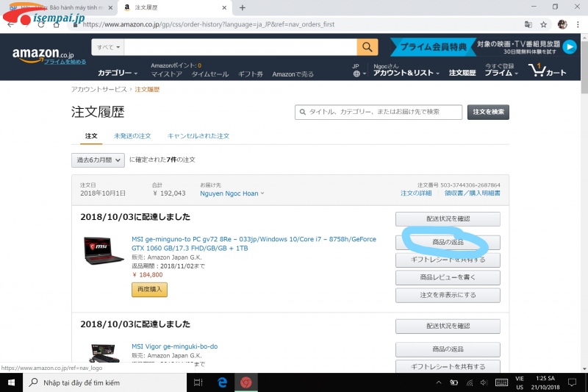Click the 注文を検索 button

coord(488,113)
